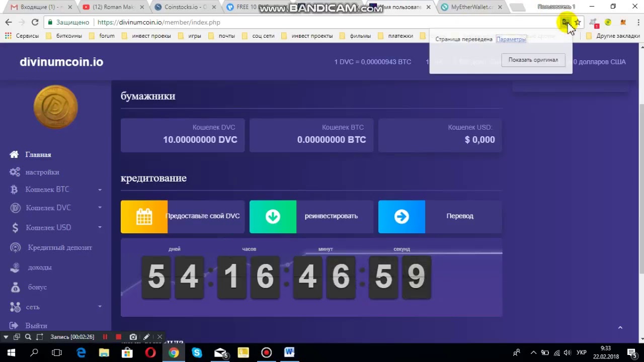
Task: Click the green download arrow reinvest icon
Action: pos(273,217)
